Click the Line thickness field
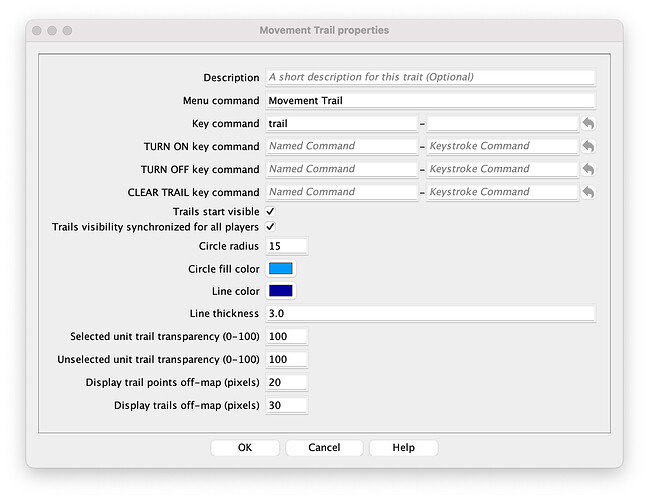649x500 pixels. [x=430, y=313]
